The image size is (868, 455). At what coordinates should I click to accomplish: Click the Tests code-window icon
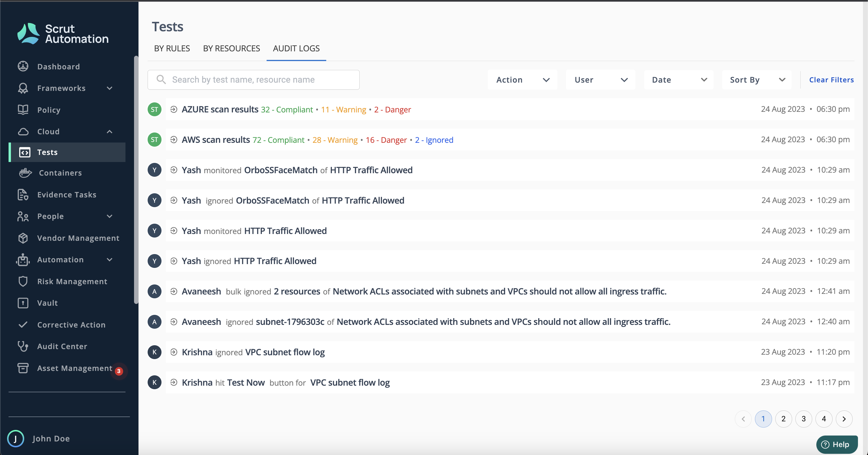(x=25, y=152)
